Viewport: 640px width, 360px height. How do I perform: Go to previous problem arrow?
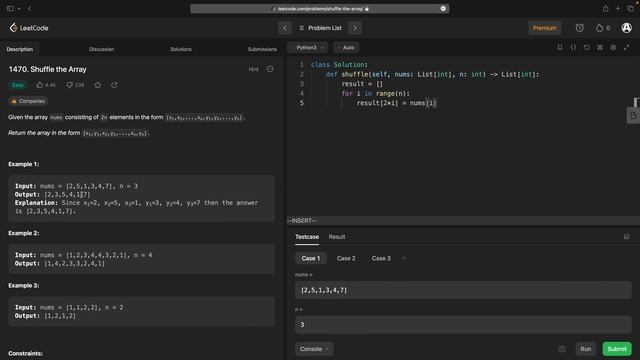(x=285, y=28)
